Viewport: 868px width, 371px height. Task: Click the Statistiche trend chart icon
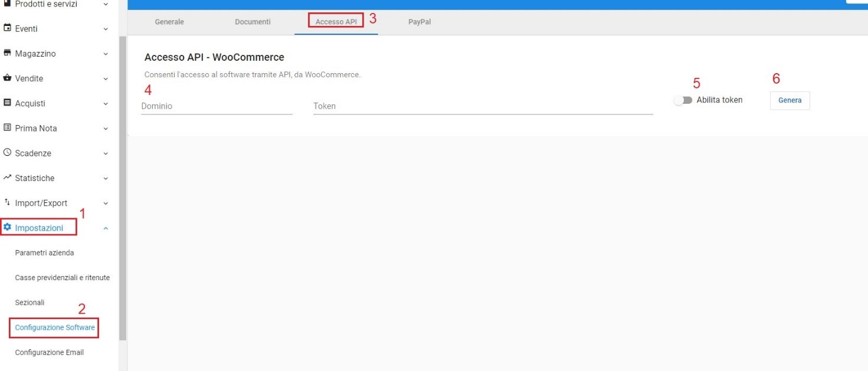(8, 178)
